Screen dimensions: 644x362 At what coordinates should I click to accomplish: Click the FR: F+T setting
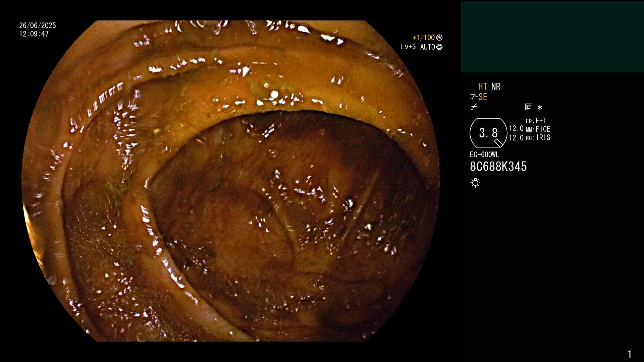click(536, 121)
